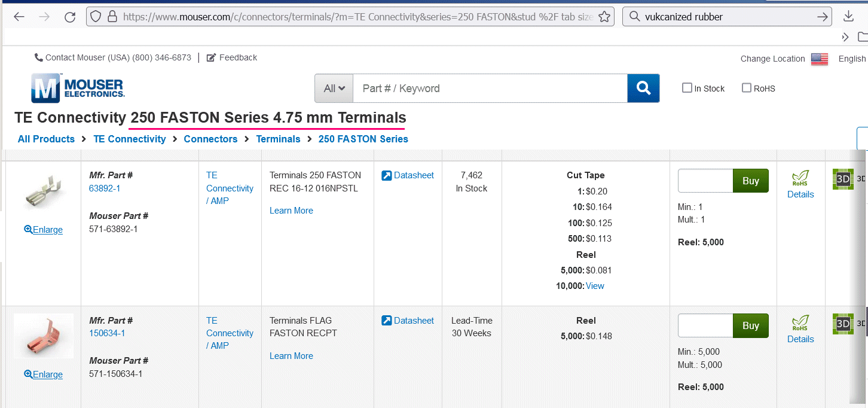Click Buy button for 150634-1
Screen dimensions: 868x408
pos(751,325)
